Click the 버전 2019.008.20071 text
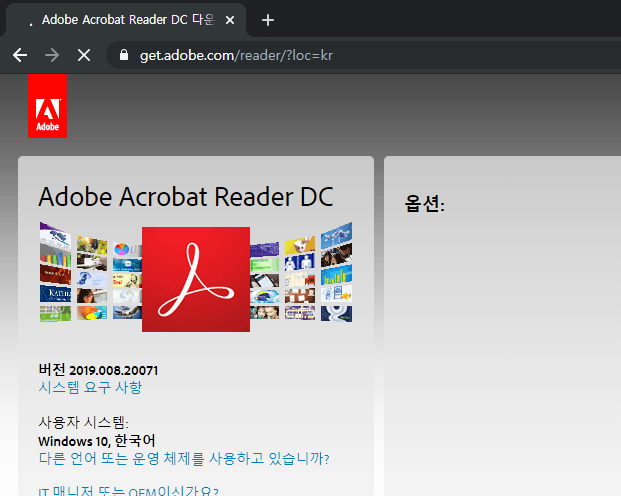Image resolution: width=621 pixels, height=496 pixels. pyautogui.click(x=98, y=370)
